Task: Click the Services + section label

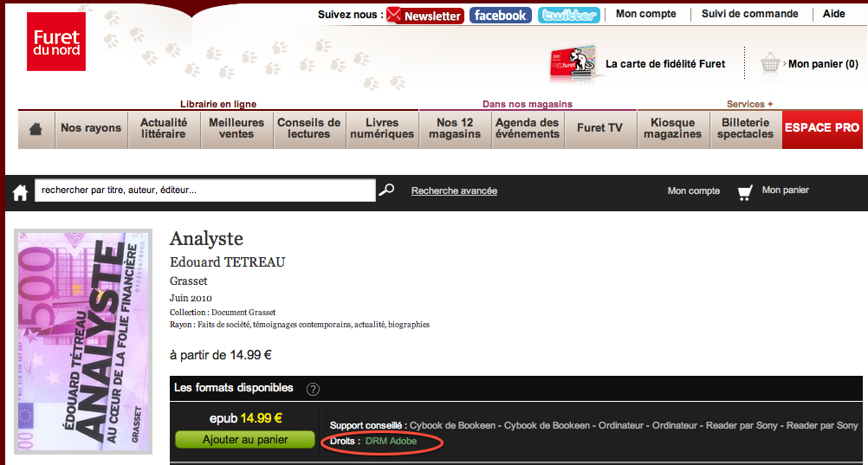Action: 749,104
